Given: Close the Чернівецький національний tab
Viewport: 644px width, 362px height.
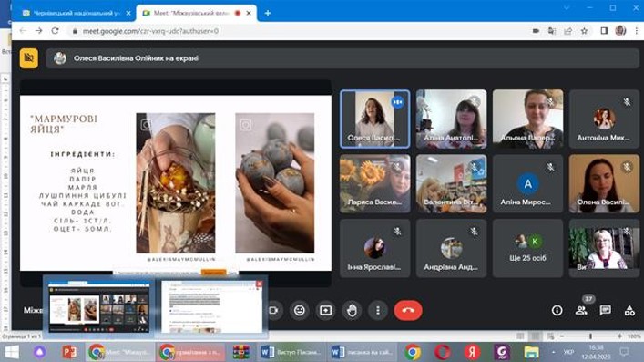Looking at the screenshot, I should pyautogui.click(x=128, y=13).
